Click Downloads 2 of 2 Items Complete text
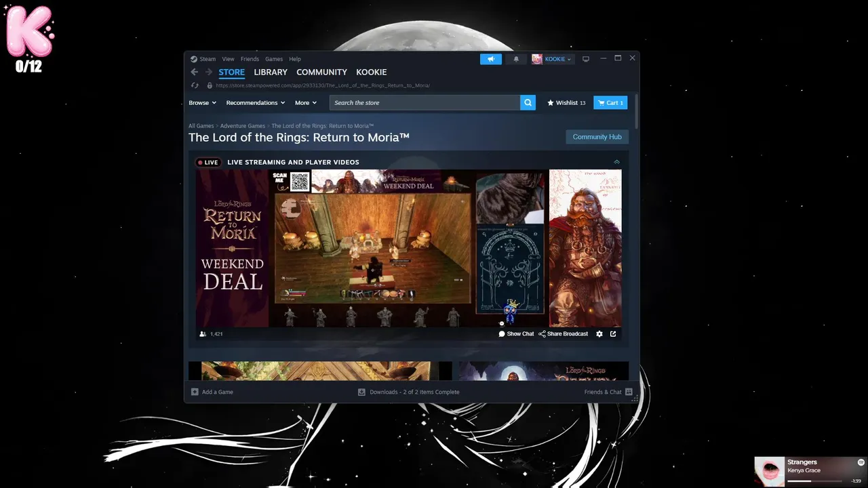This screenshot has height=488, width=868. pos(414,392)
